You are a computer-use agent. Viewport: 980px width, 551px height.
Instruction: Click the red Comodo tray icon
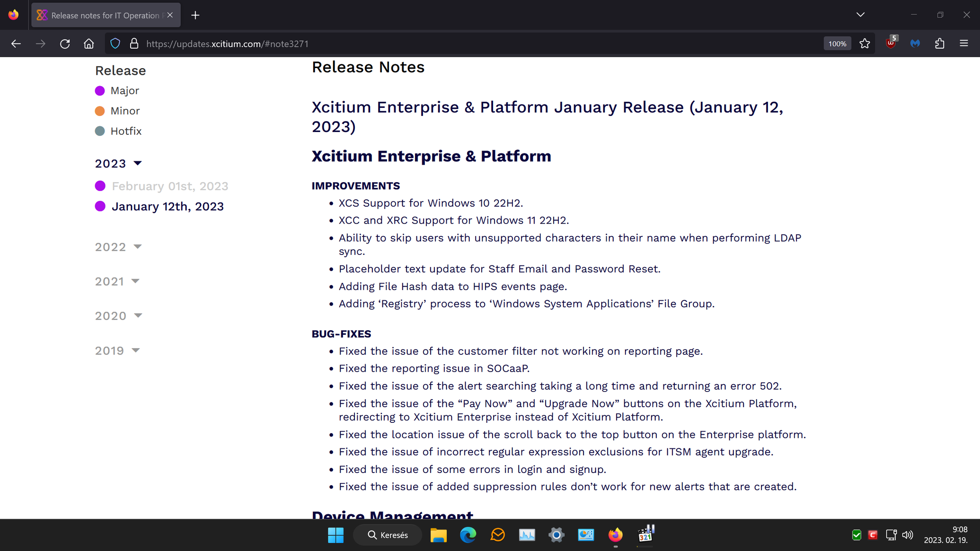(x=873, y=535)
